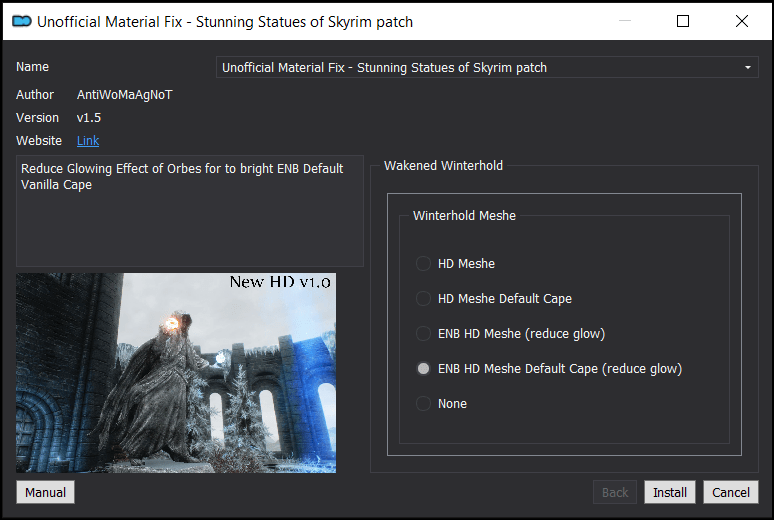
Task: Click the author name AntiWoMaAgNoT
Action: [124, 95]
